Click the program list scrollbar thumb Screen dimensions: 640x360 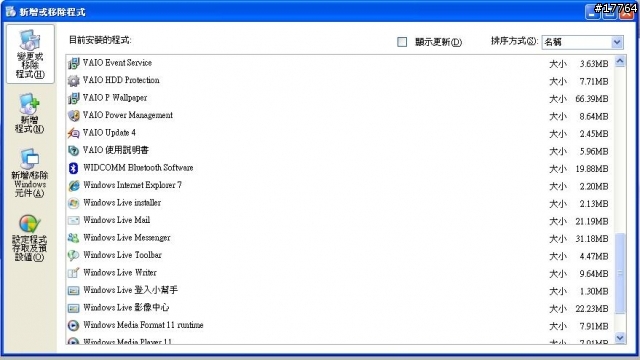click(620, 273)
